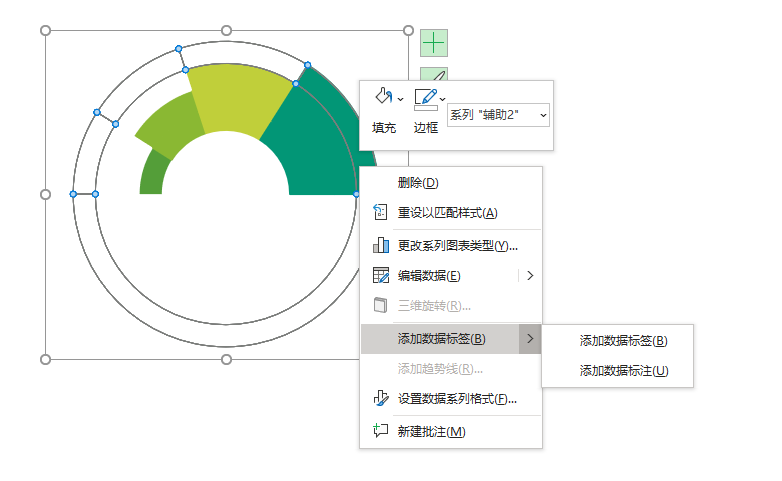The height and width of the screenshot is (481, 782).
Task: Click the chart's bottom-left corner resize handle
Action: coord(45,359)
